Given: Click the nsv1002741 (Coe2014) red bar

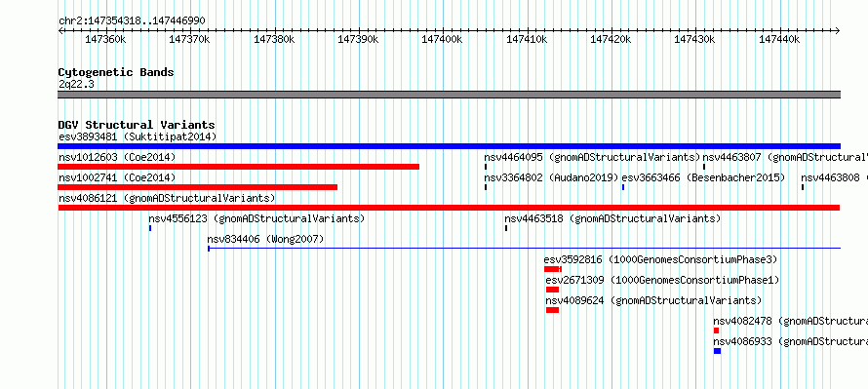Looking at the screenshot, I should pos(198,187).
